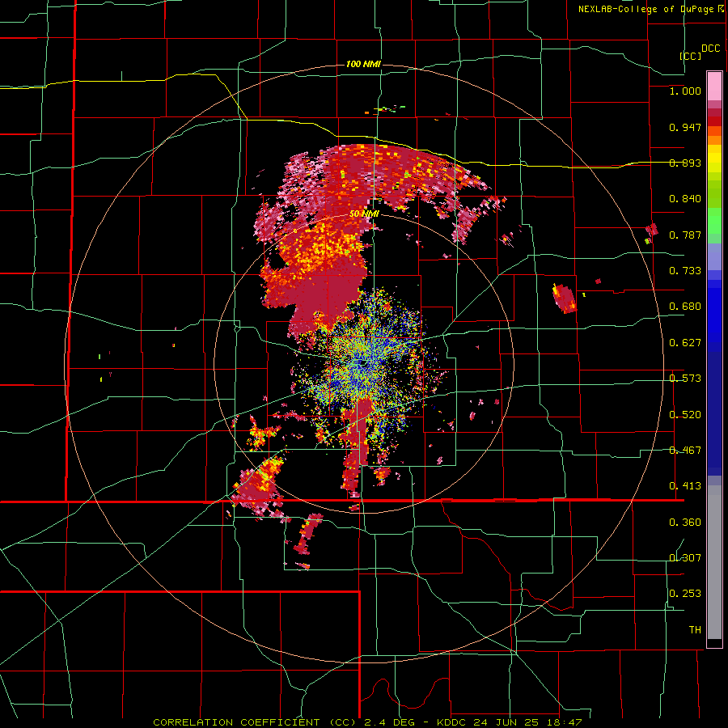Click the KDDC station ID in caption
The image size is (728, 728).
point(453,722)
